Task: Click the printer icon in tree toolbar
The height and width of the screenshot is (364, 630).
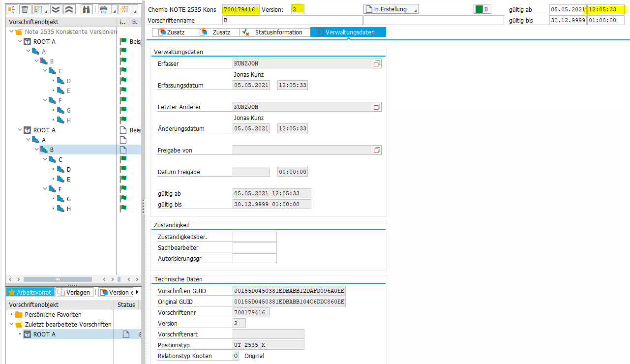Action: (103, 9)
